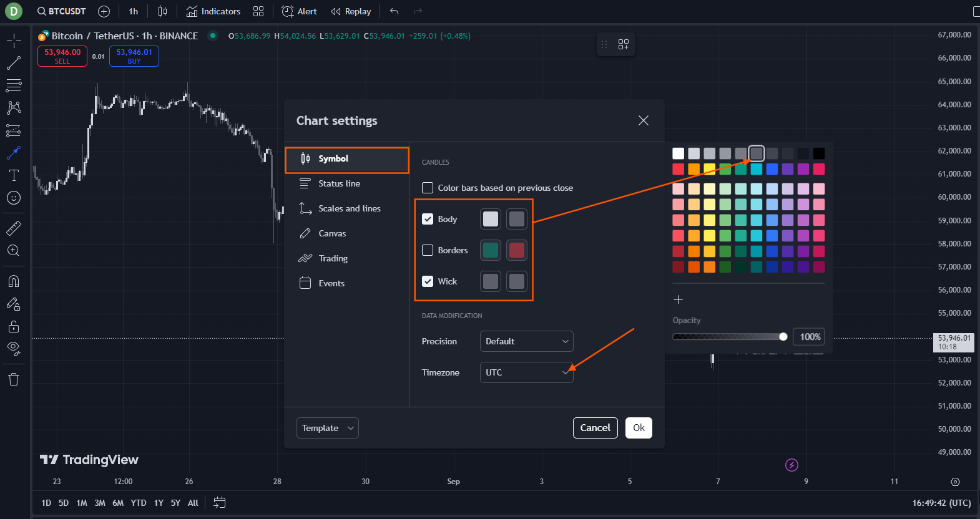Image resolution: width=980 pixels, height=519 pixels.
Task: Add a custom color with plus
Action: [x=679, y=300]
